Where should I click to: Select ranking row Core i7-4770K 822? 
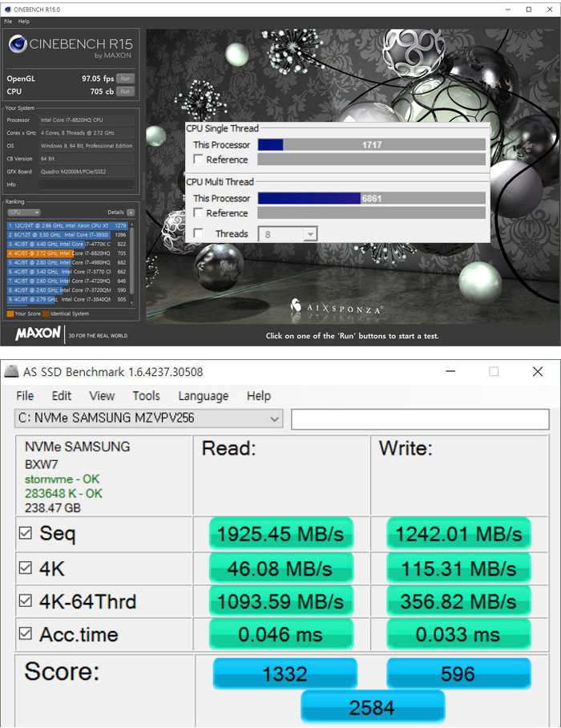67,245
